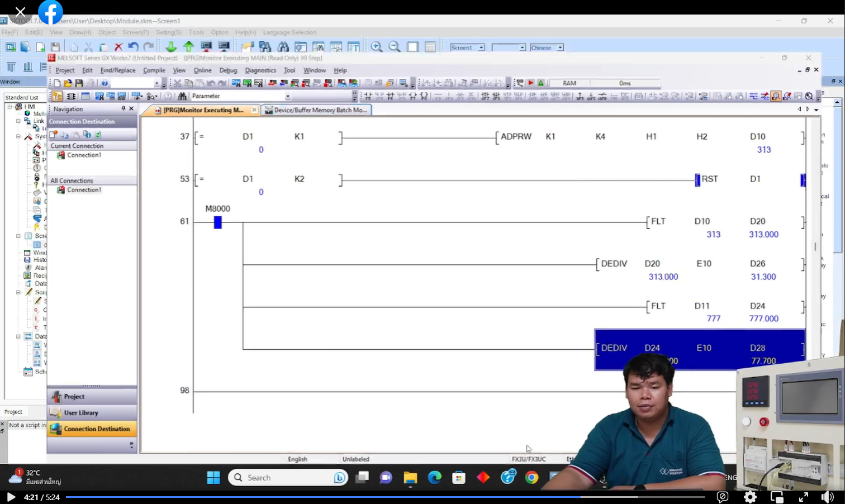Click the Facebook logo icon
This screenshot has width=845, height=504.
pyautogui.click(x=50, y=12)
